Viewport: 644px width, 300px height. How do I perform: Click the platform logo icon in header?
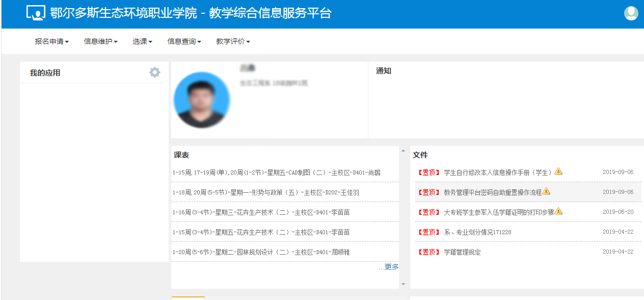click(x=36, y=13)
